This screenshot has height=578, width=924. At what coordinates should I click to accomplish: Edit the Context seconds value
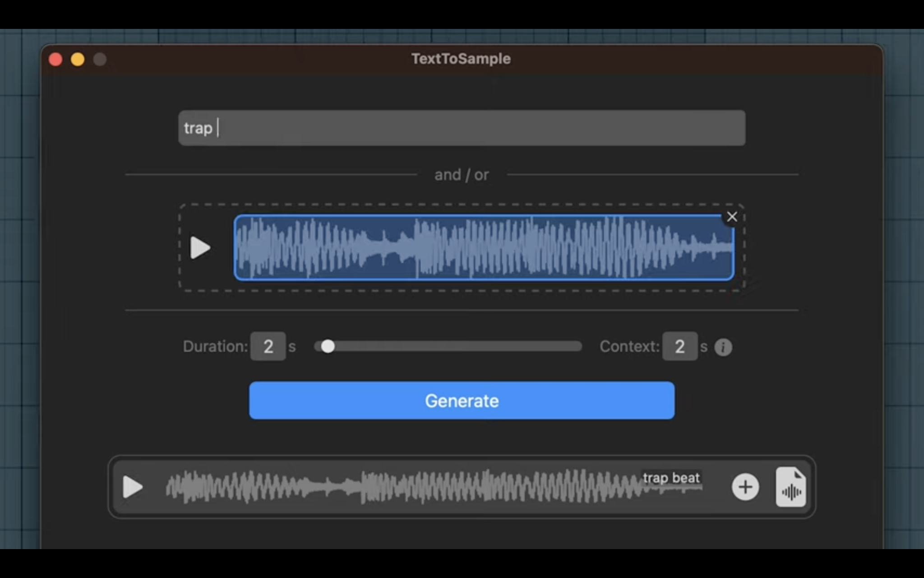680,346
